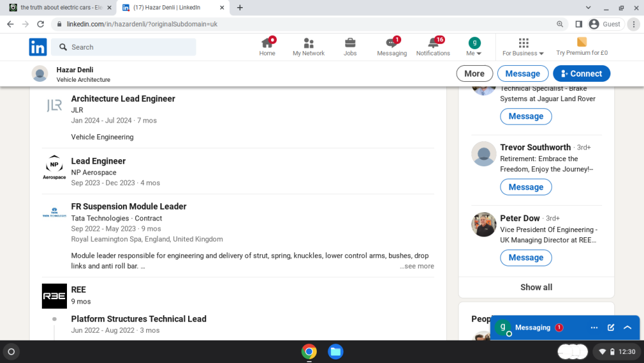
Task: Open Files app from the shelf
Action: (x=336, y=352)
